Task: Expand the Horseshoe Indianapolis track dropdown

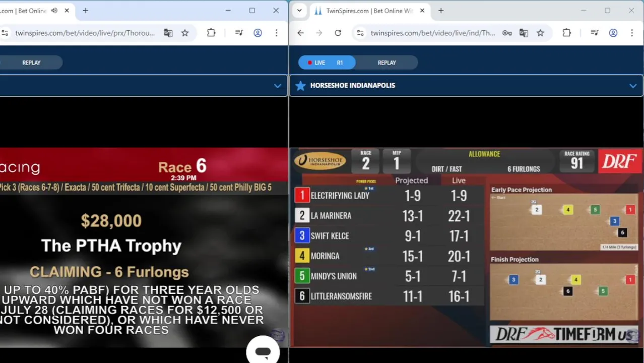Action: (x=633, y=86)
